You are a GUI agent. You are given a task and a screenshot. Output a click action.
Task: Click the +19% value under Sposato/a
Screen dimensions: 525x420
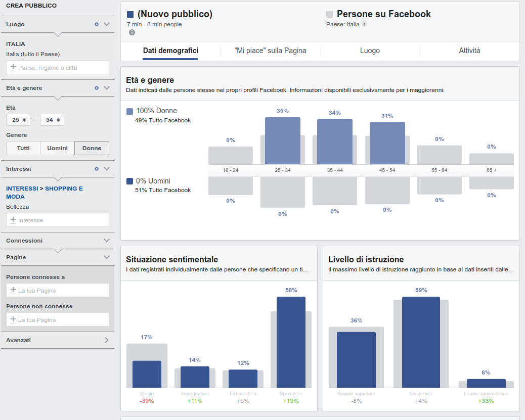291,401
